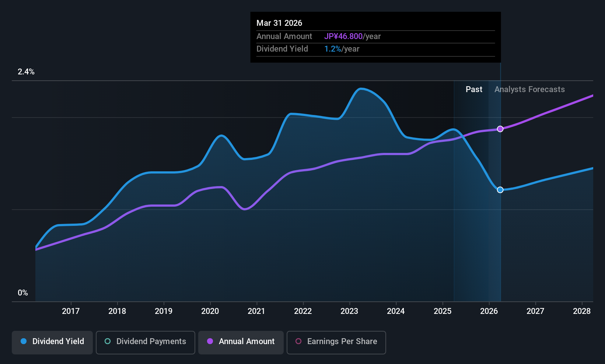Click the 2019 x-axis label

click(164, 311)
